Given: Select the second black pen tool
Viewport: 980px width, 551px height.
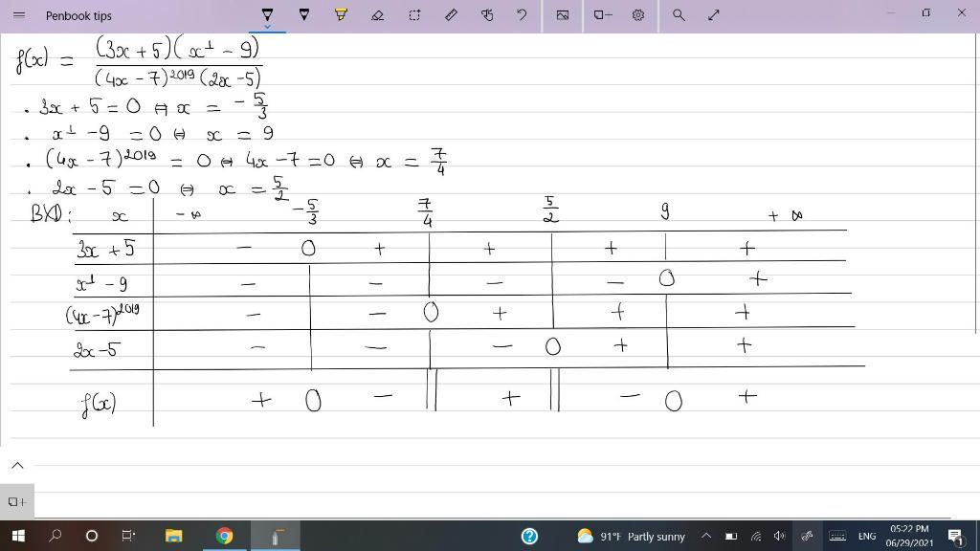Looking at the screenshot, I should click(303, 14).
